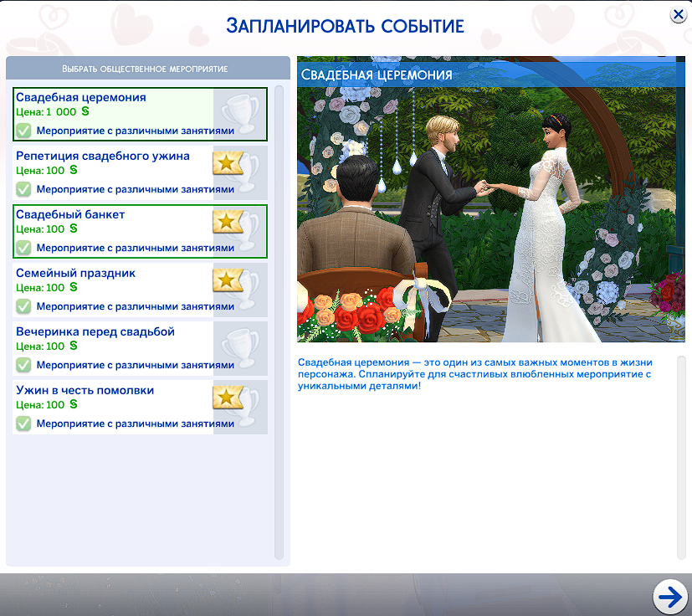Screen dimensions: 692x616
Task: Click the event list scrollbar
Action: click(279, 323)
